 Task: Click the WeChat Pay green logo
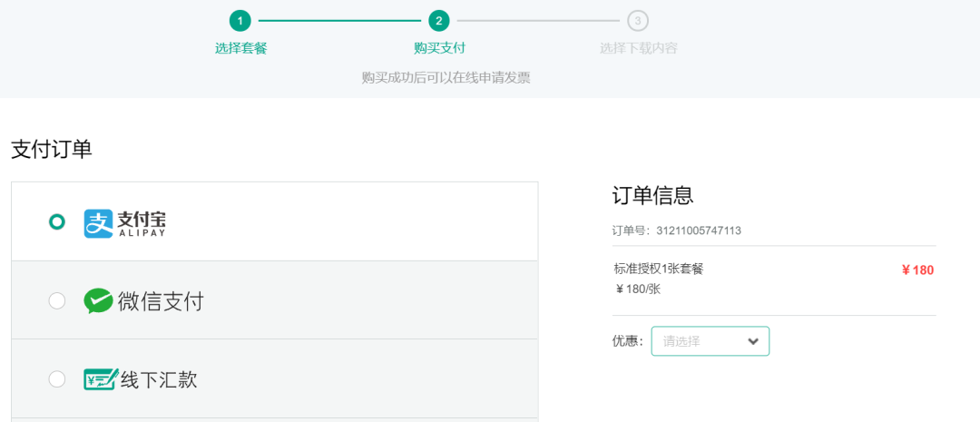pos(98,301)
